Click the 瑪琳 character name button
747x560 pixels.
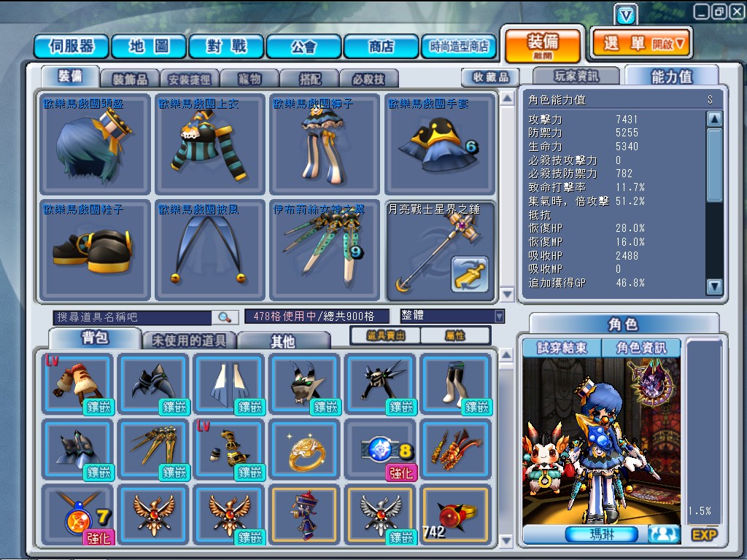pyautogui.click(x=601, y=534)
